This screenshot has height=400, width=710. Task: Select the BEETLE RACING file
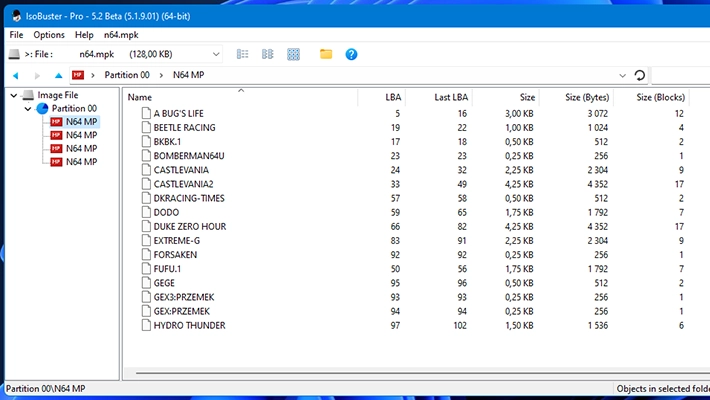[x=184, y=127]
